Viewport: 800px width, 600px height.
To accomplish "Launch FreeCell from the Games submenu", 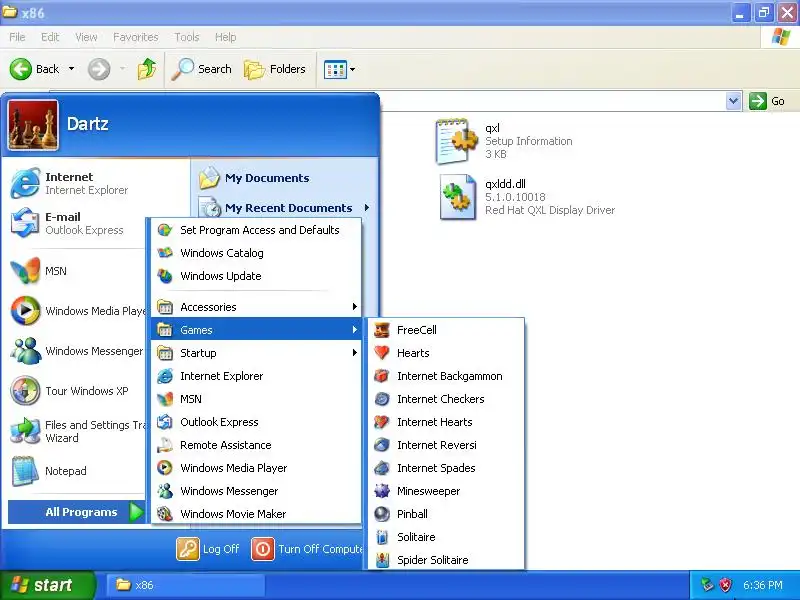I will [x=445, y=330].
